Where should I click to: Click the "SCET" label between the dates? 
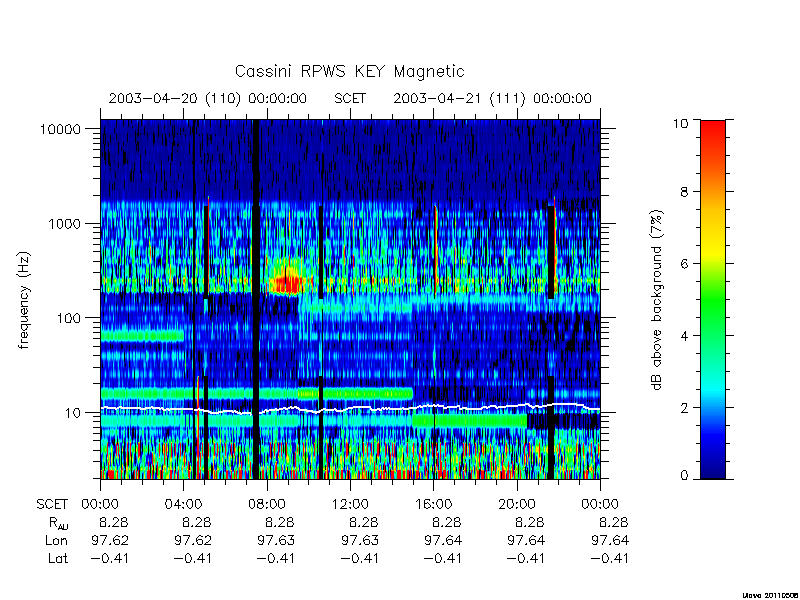click(350, 98)
